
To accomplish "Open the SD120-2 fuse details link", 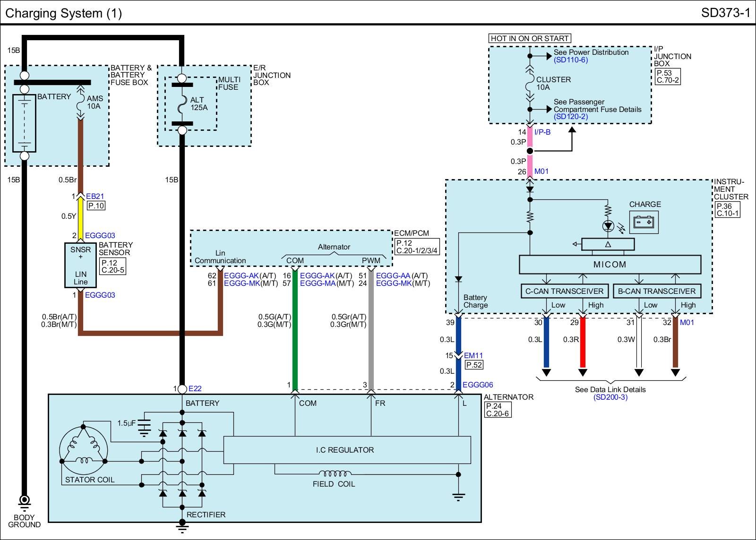I will pos(571,117).
